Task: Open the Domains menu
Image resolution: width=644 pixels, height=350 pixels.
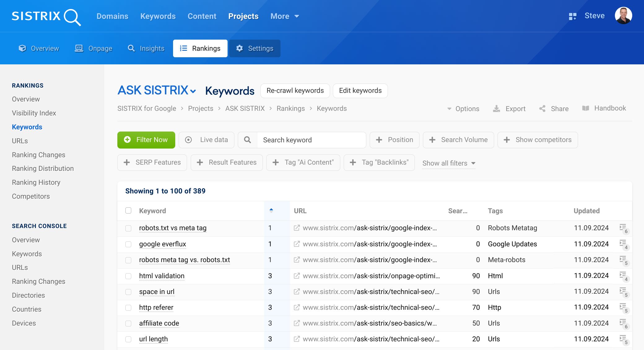Action: click(x=112, y=16)
